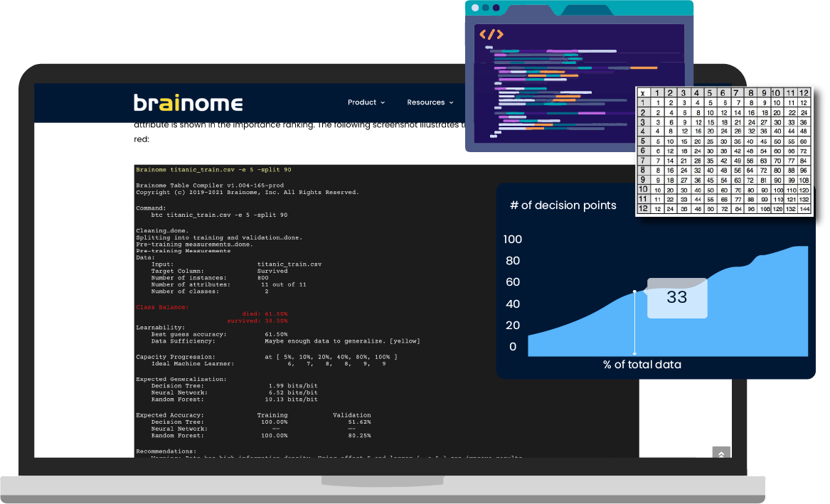Click the teal middle dot in code window header
The image size is (830, 504).
[x=485, y=8]
